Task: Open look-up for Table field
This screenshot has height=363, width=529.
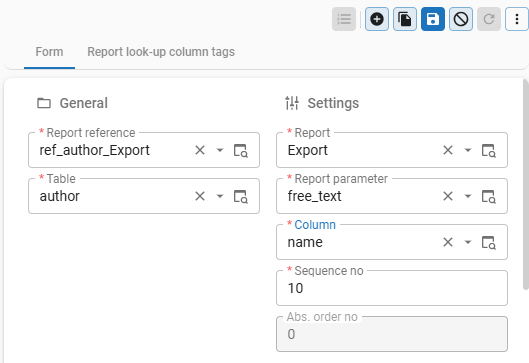Action: pos(241,196)
